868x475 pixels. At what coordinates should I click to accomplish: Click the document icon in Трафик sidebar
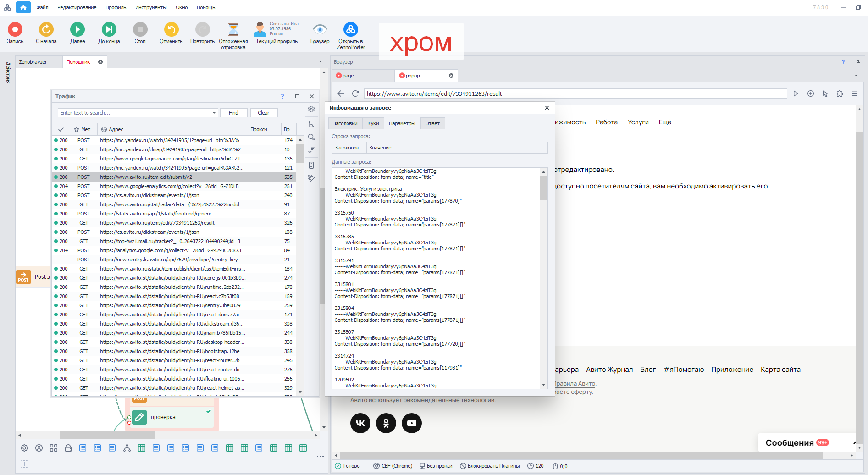[311, 165]
